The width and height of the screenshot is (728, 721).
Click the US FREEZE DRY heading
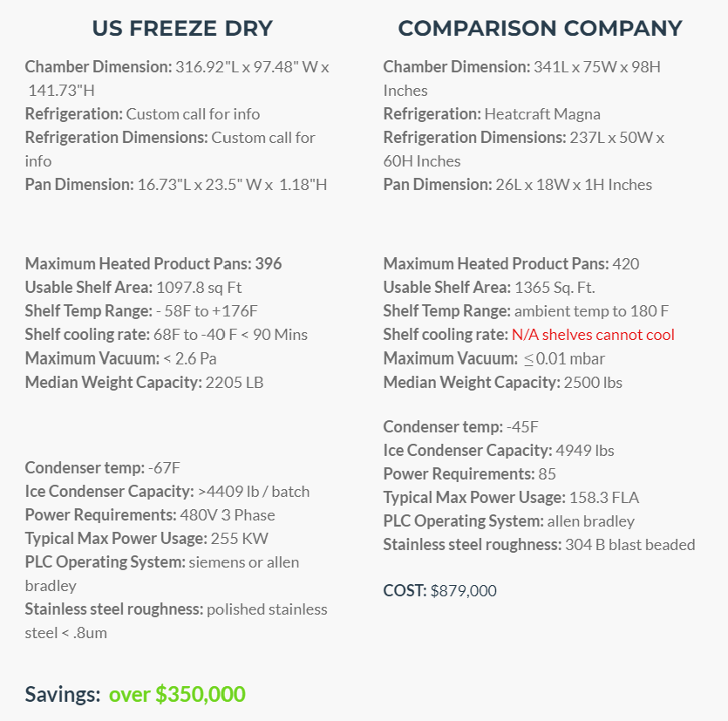(182, 28)
